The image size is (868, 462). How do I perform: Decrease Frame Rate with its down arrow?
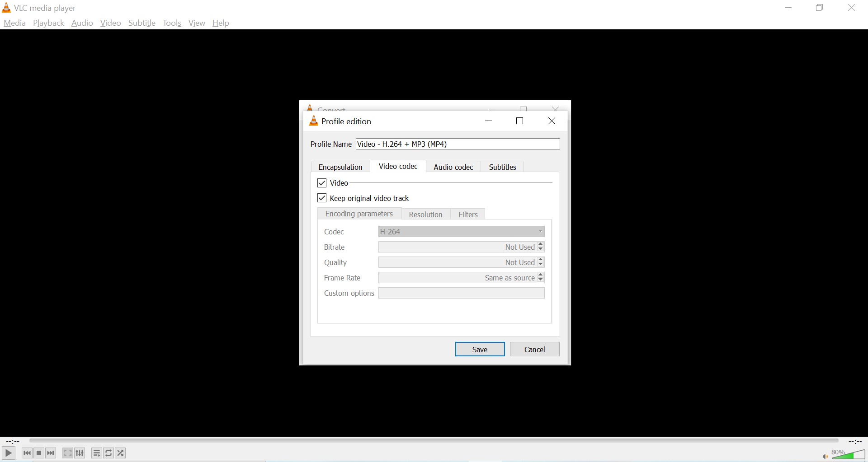[x=540, y=280]
